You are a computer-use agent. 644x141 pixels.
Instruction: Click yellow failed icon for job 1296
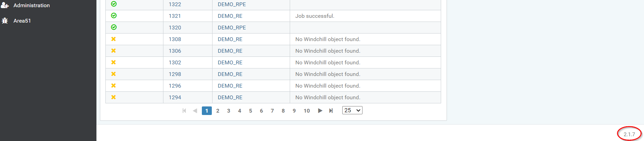tap(114, 86)
